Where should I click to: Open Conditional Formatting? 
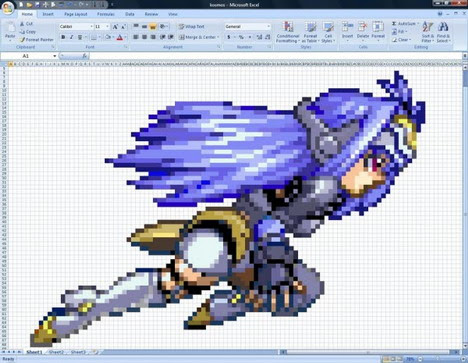click(x=288, y=32)
